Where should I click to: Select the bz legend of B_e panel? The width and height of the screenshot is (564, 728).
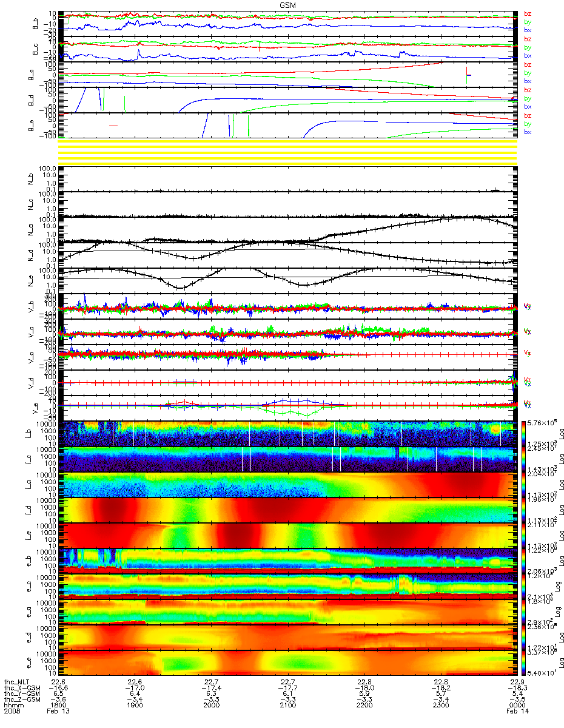point(528,116)
